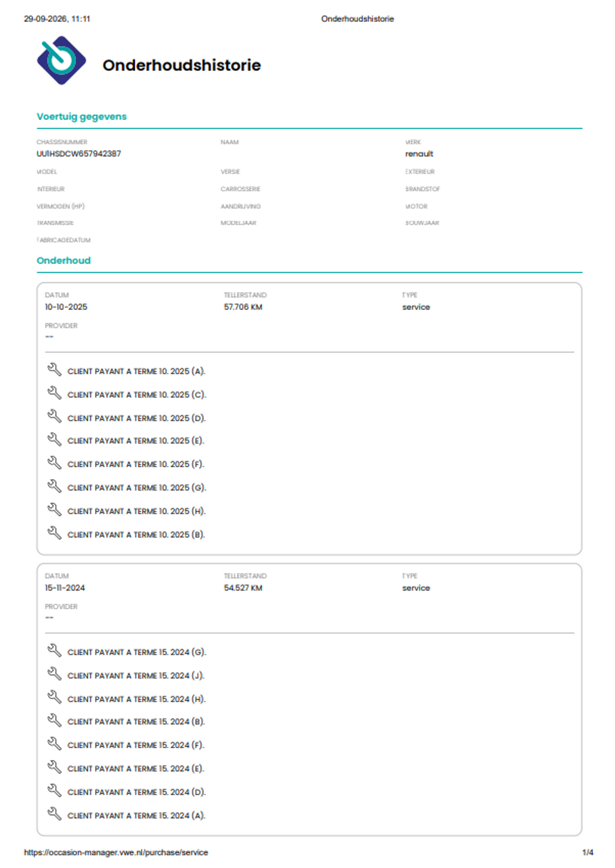Viewport: 615px width, 868px height.
Task: Click wrench icon beside TERME 10. 2025 (E)
Action: point(54,439)
